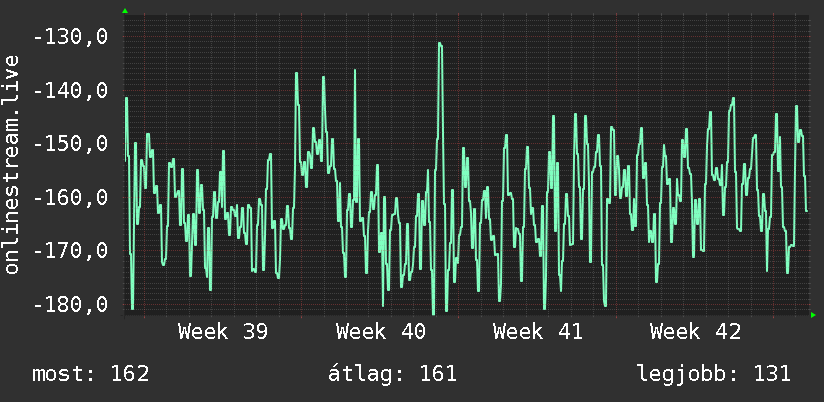Click the '-140,0' y-axis value
This screenshot has width=824, height=402.
point(70,91)
